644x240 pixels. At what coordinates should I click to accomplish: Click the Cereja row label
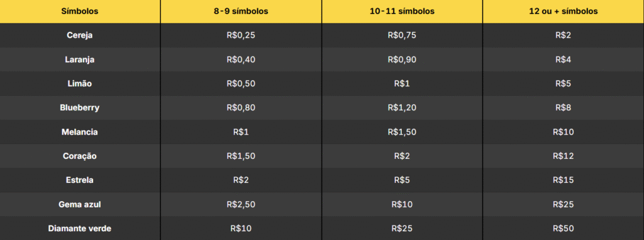point(80,35)
